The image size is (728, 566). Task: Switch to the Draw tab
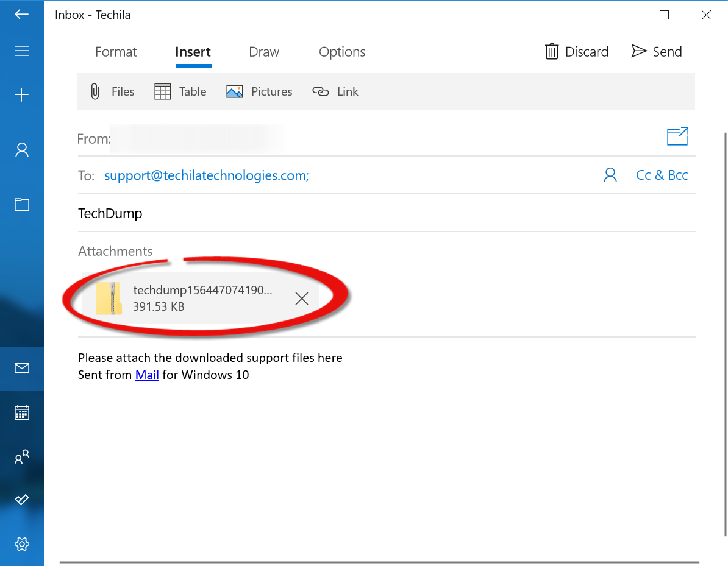pyautogui.click(x=264, y=52)
